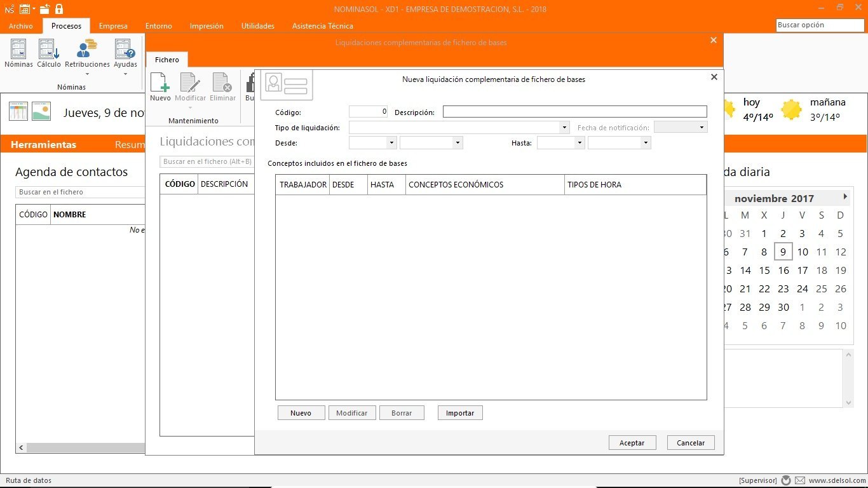The width and height of the screenshot is (868, 488).
Task: Close the Liquidaciones complementarias de fichero de bases window
Action: click(713, 40)
